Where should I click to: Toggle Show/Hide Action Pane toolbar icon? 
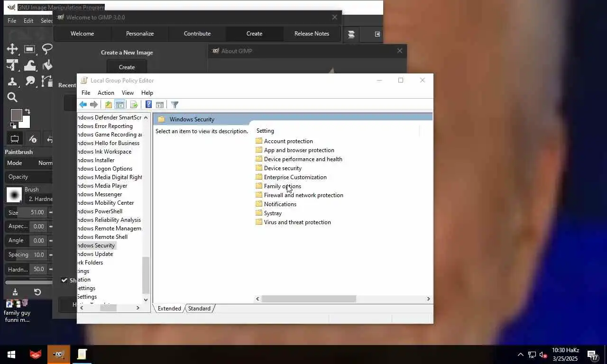click(x=160, y=105)
